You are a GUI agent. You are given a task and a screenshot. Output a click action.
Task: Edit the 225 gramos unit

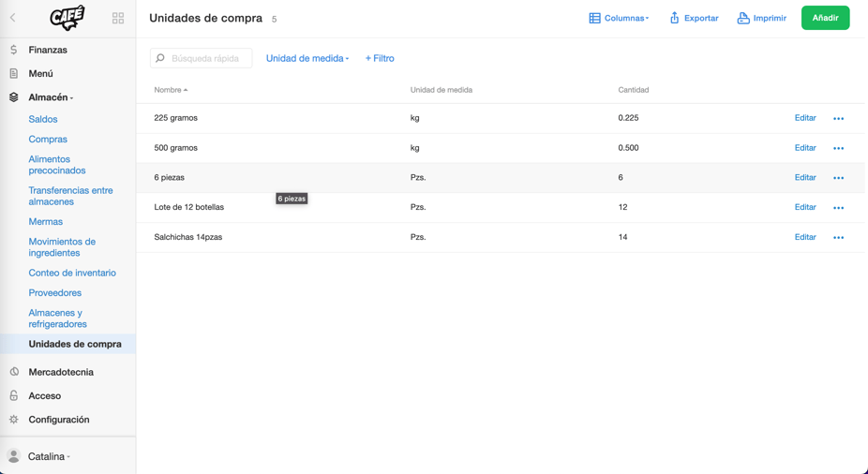805,118
